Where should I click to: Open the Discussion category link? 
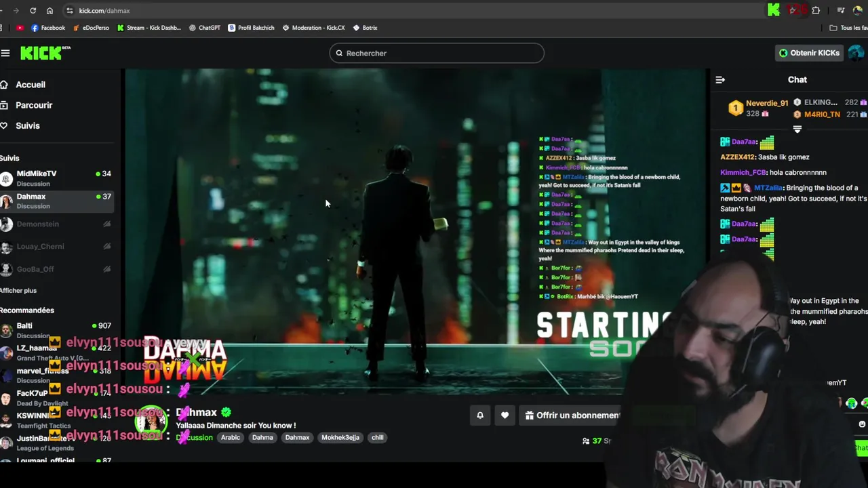coord(194,438)
